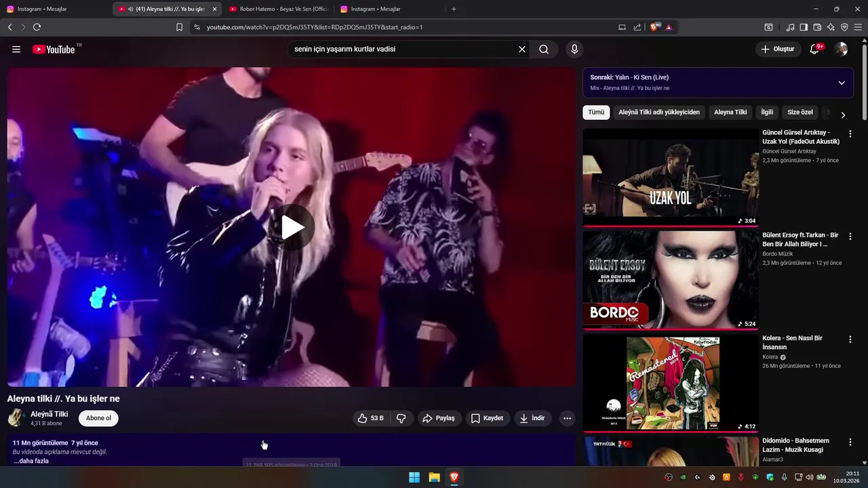Screen dimensions: 868x488
Task: Open Brave browser from the taskbar
Action: (x=454, y=477)
